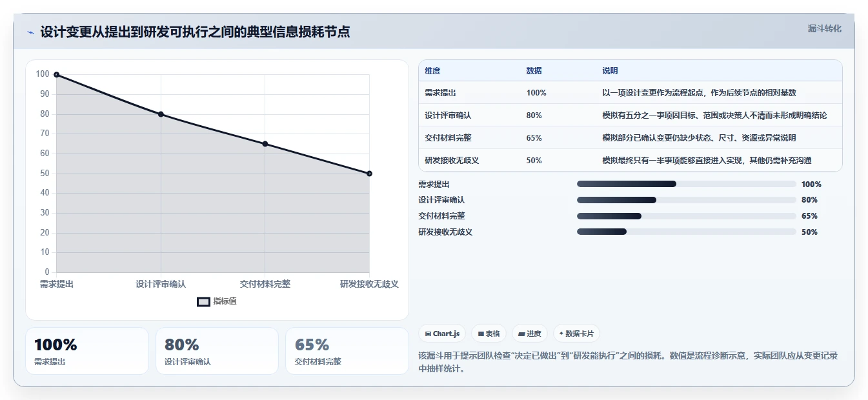Click the 设计评审确认 label in progress list
The width and height of the screenshot is (868, 400).
point(441,200)
